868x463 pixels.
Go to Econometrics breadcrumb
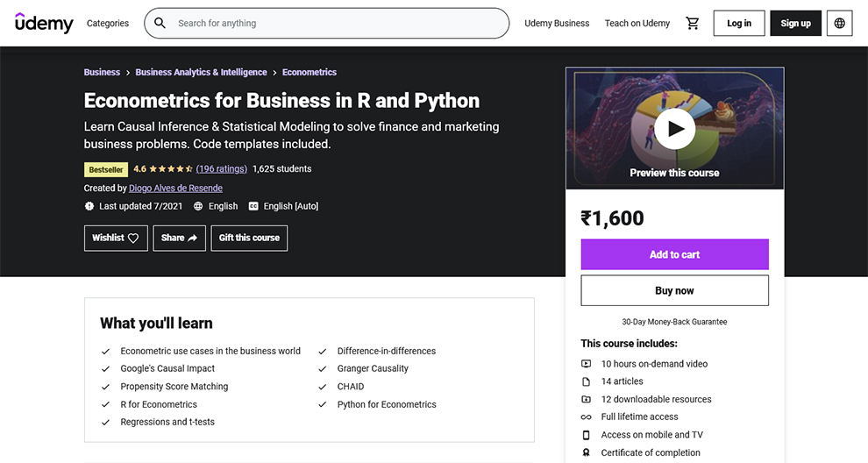(x=309, y=72)
